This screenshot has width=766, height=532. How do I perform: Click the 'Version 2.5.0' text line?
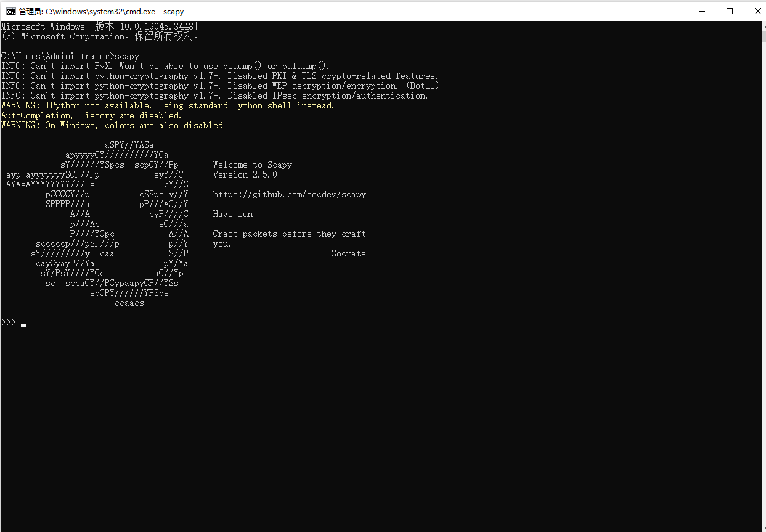[244, 174]
